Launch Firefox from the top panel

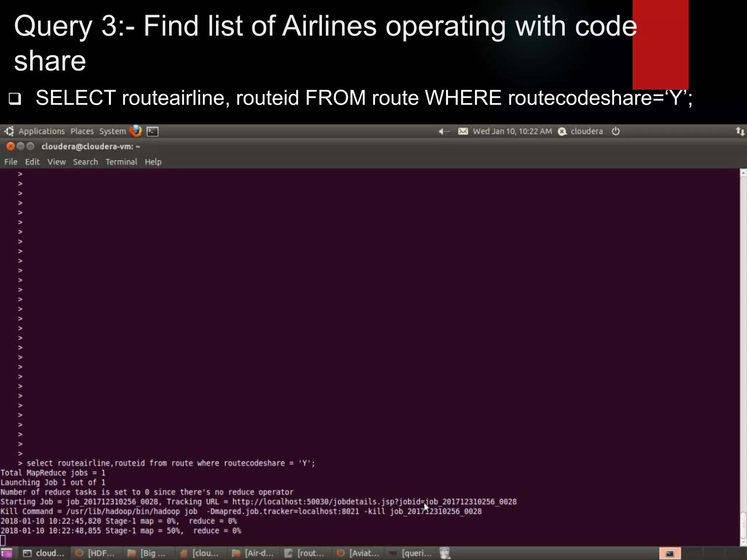(x=135, y=131)
